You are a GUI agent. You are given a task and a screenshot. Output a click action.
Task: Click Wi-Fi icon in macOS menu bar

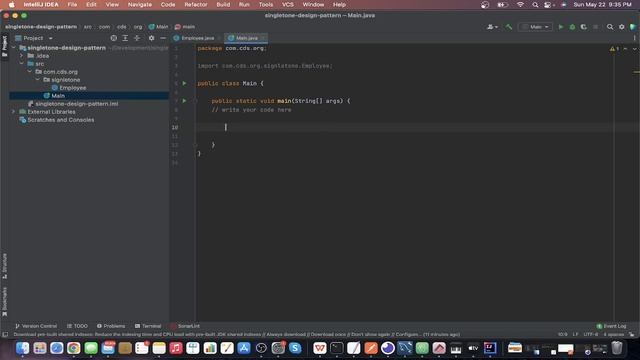pos(520,4)
